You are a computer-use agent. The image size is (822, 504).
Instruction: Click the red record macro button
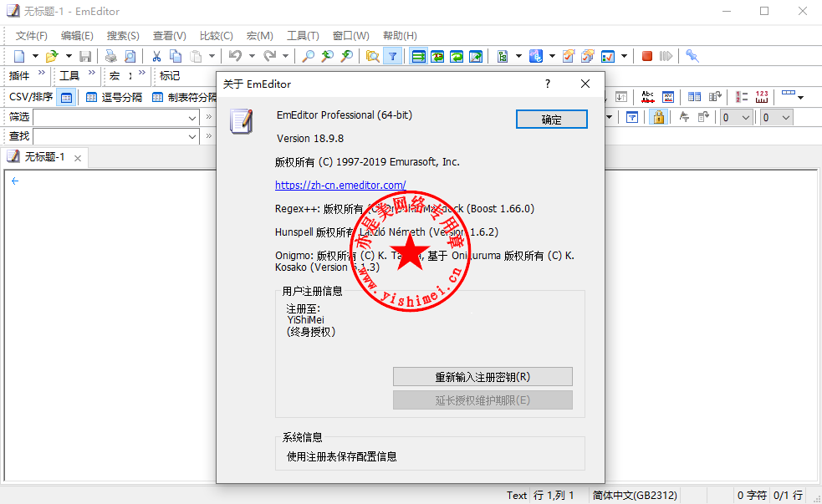pyautogui.click(x=647, y=56)
